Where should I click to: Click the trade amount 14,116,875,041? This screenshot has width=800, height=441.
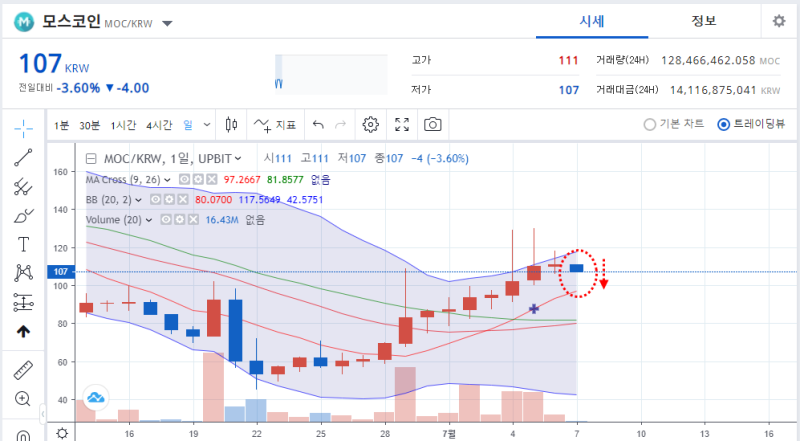point(713,90)
